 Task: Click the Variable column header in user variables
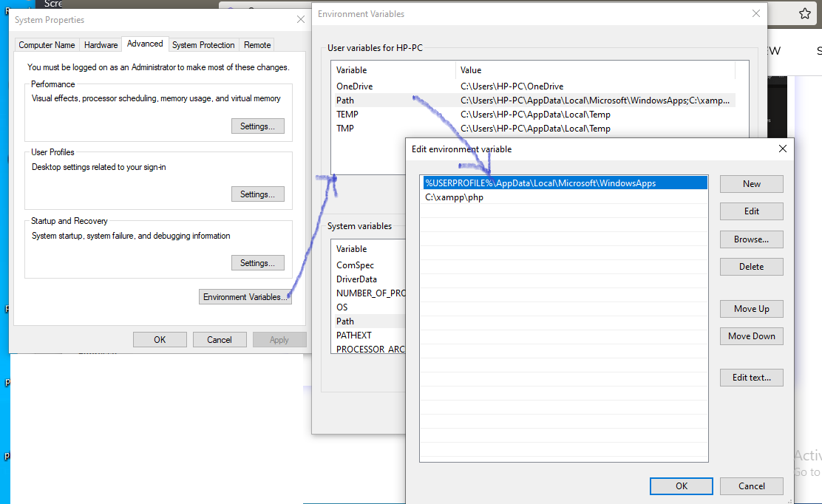click(x=393, y=70)
